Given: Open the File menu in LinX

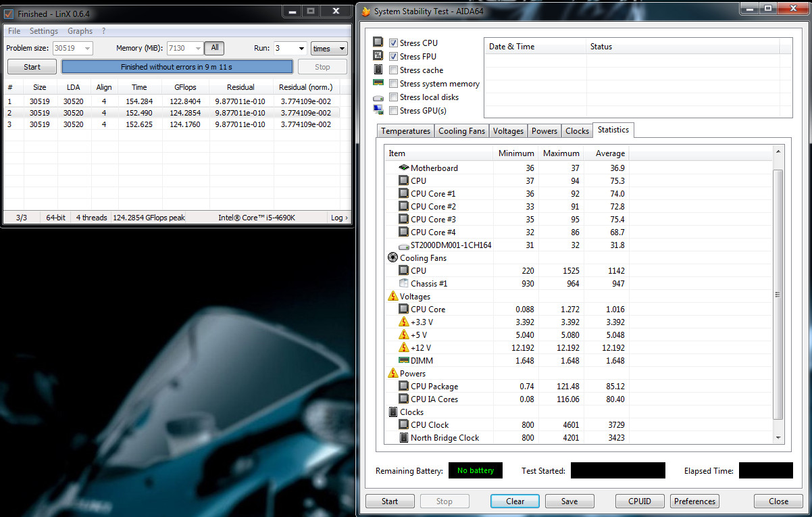Looking at the screenshot, I should click(14, 31).
